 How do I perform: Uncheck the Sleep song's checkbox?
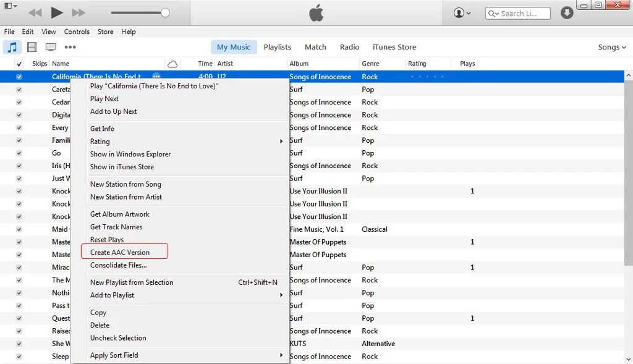point(19,357)
